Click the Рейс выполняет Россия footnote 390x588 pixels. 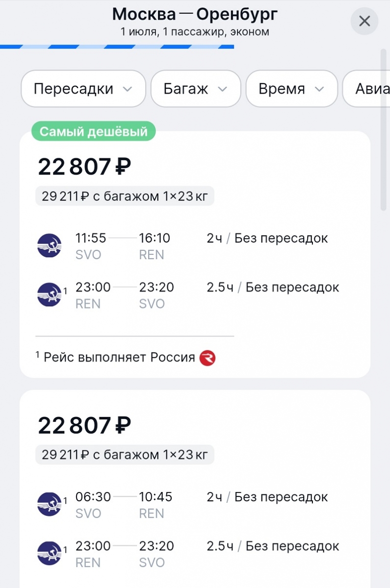click(x=119, y=357)
